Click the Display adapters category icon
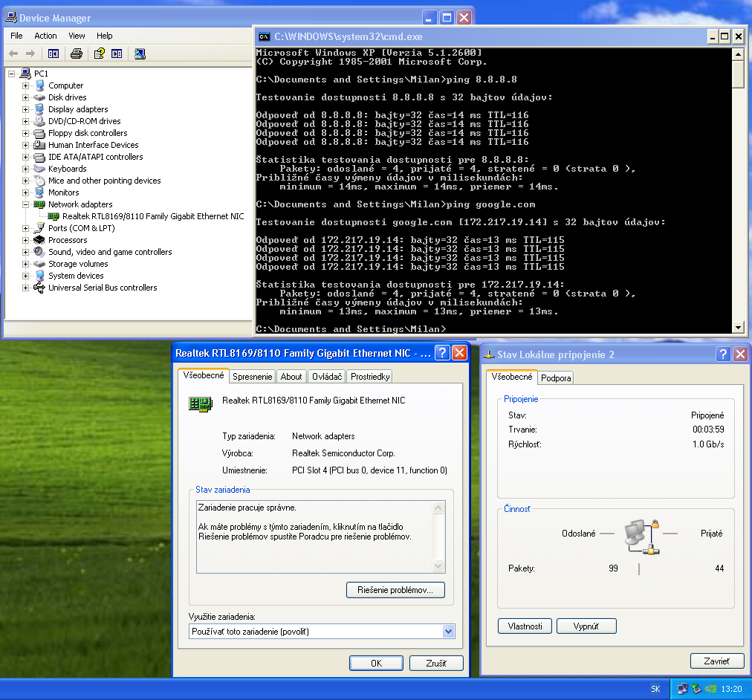The width and height of the screenshot is (752, 700). tap(39, 109)
